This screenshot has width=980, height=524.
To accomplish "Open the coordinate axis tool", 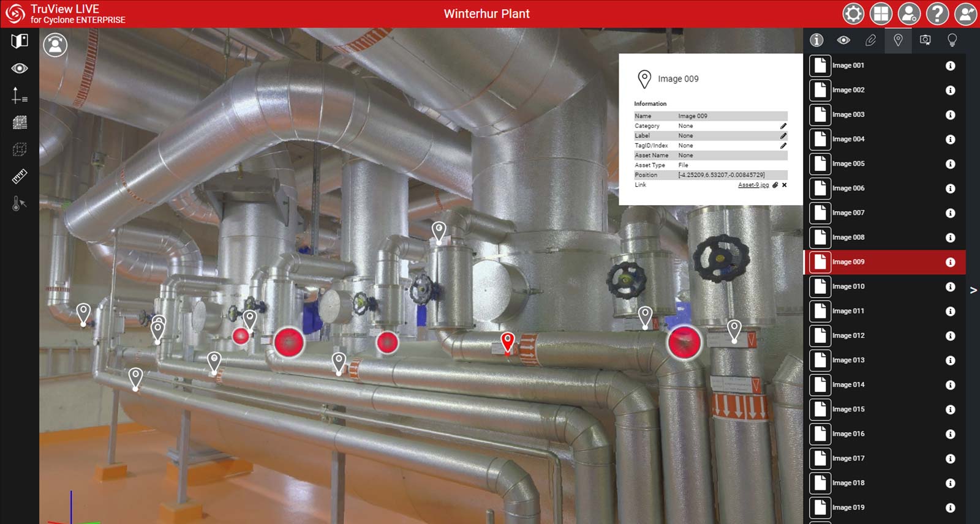I will pos(20,95).
